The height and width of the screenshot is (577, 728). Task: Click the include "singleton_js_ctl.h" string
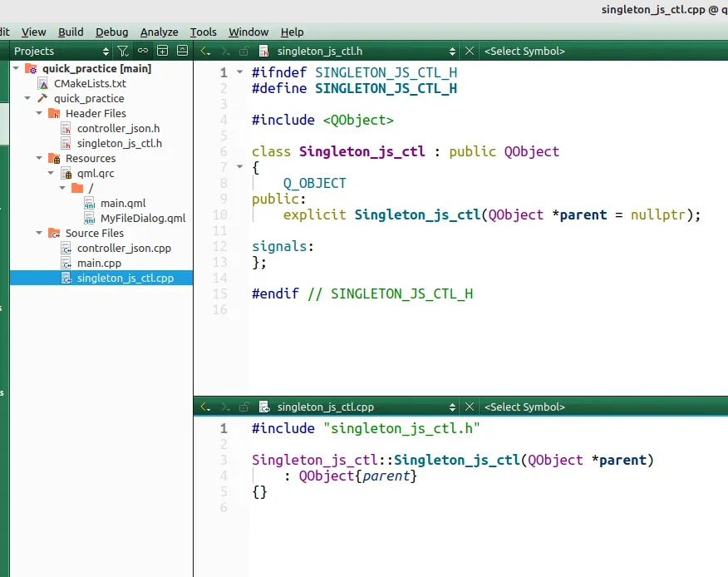(401, 428)
